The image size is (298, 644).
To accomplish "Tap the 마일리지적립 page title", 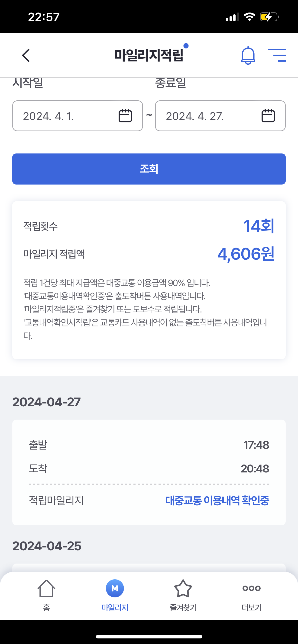I will 149,55.
